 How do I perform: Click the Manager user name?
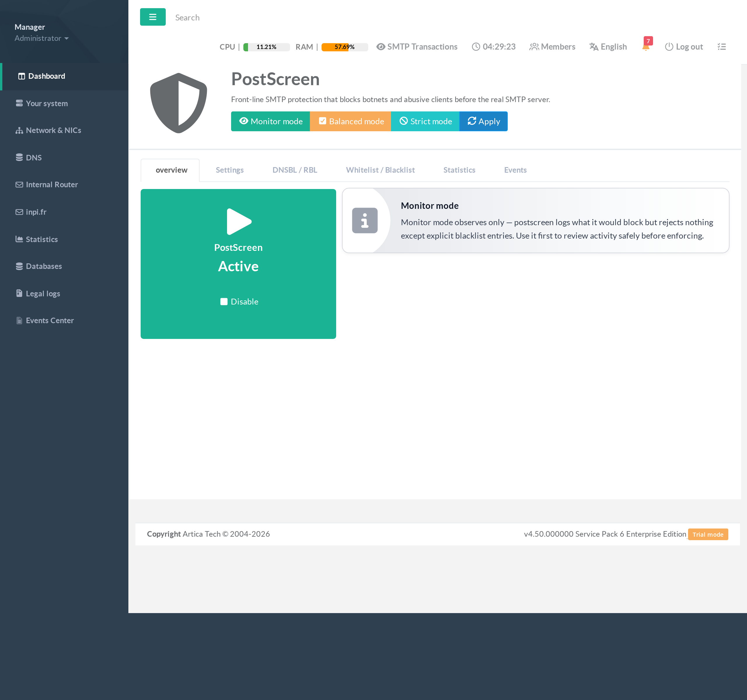pyautogui.click(x=30, y=27)
